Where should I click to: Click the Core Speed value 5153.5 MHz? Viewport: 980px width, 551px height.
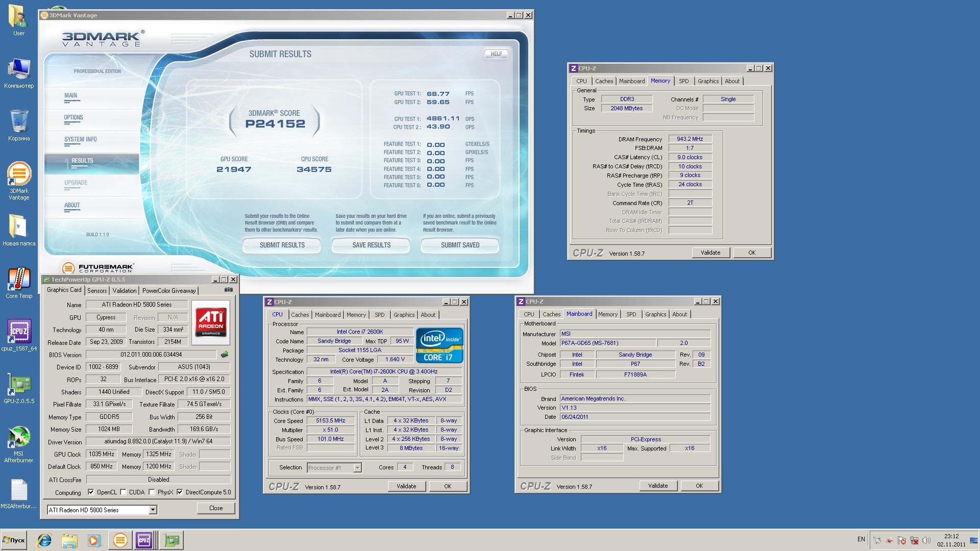pyautogui.click(x=330, y=420)
